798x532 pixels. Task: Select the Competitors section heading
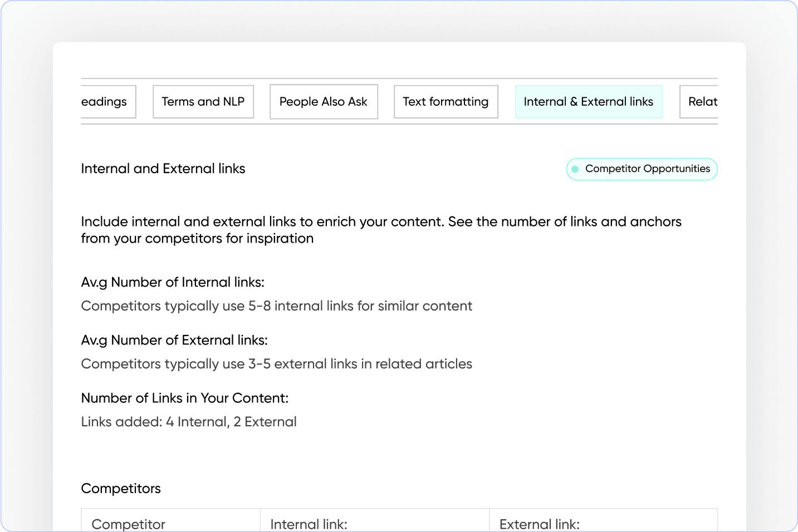pyautogui.click(x=121, y=488)
